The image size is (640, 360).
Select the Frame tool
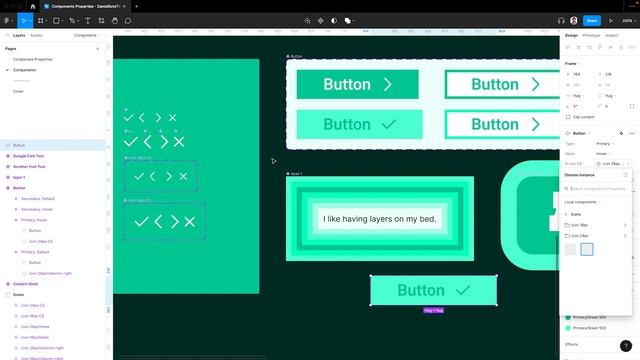(x=41, y=20)
